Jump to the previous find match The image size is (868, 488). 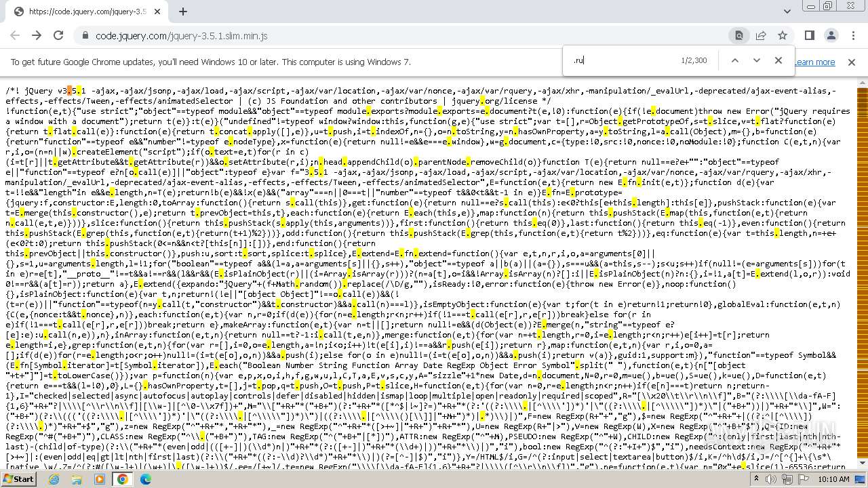point(734,60)
